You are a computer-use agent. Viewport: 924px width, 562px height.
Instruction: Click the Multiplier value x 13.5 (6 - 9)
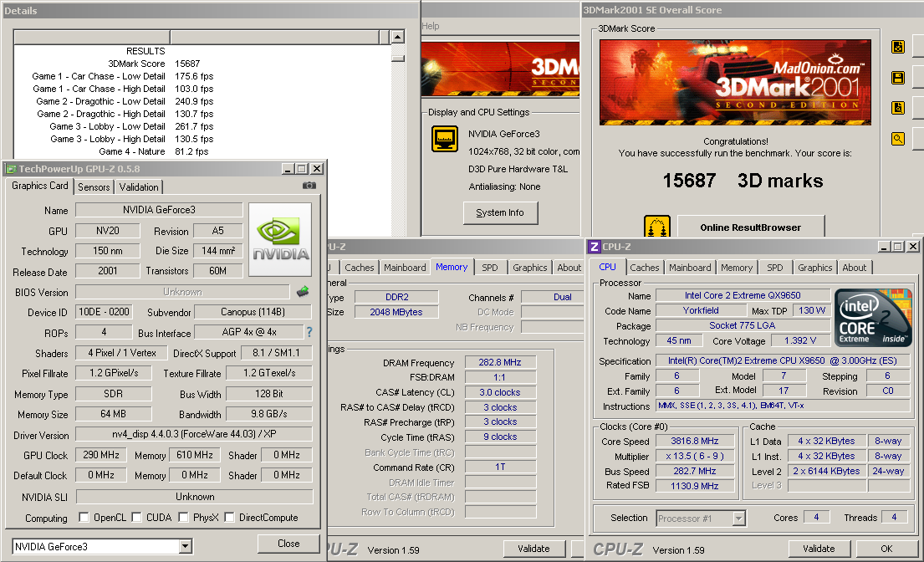(695, 456)
